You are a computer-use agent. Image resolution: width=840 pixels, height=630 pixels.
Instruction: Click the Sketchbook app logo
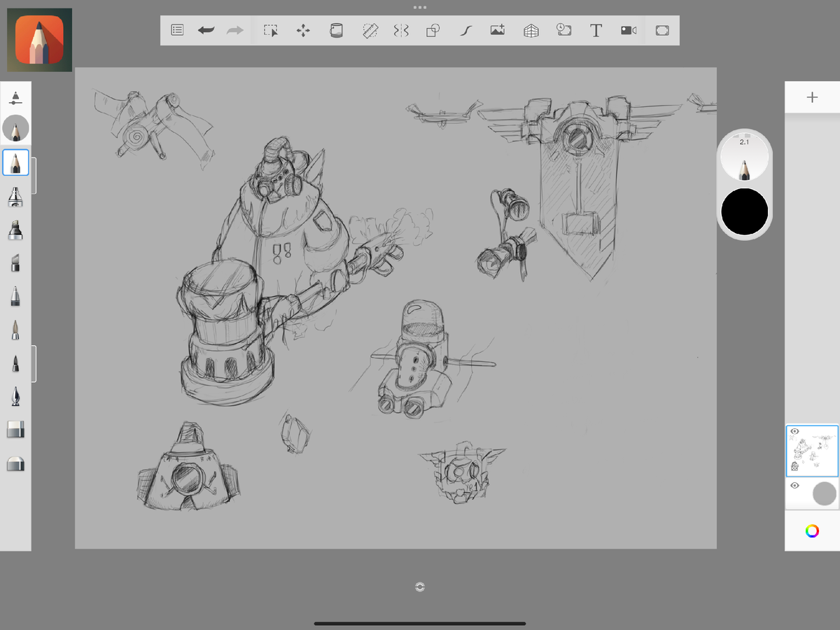tap(39, 40)
